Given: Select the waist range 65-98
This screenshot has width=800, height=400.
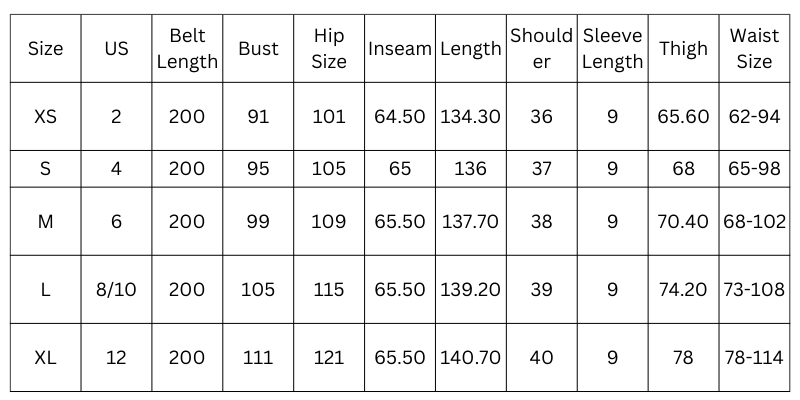Looking at the screenshot, I should (x=754, y=169).
